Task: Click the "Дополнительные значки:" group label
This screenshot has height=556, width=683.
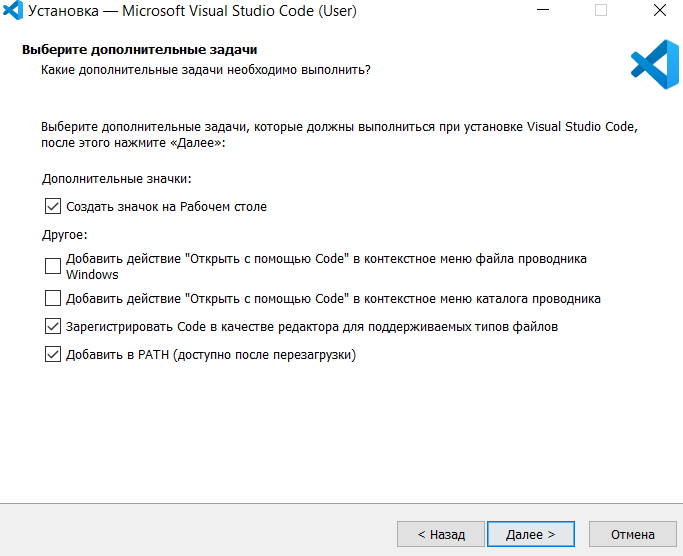Action: pyautogui.click(x=116, y=179)
